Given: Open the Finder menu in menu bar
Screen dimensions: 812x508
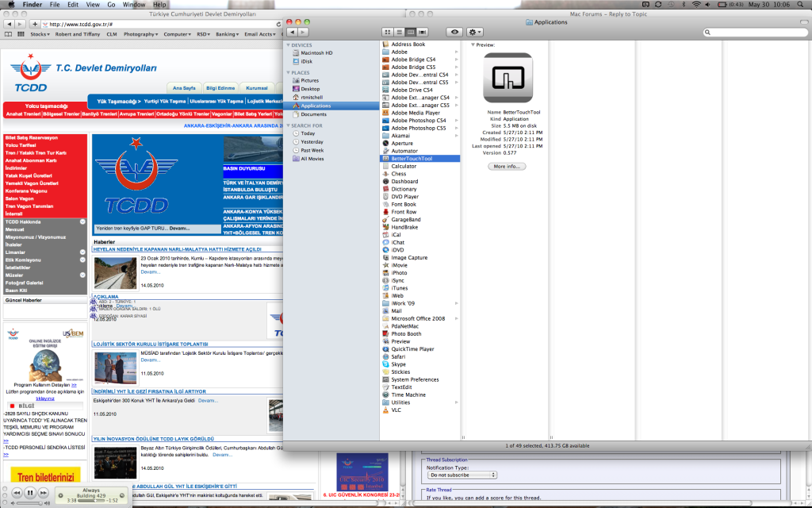Looking at the screenshot, I should click(32, 4).
